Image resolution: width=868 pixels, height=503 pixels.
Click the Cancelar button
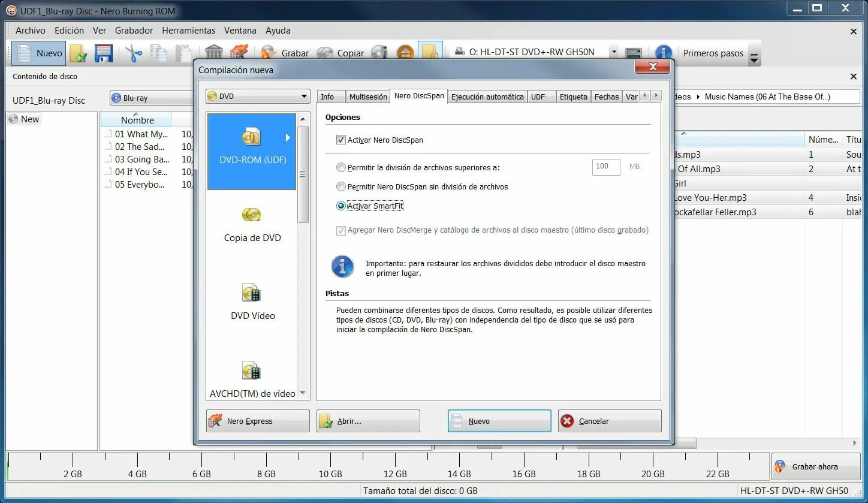(x=610, y=421)
